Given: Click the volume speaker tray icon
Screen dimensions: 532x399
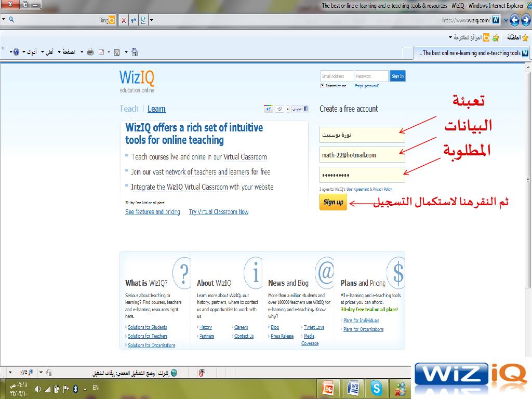Looking at the screenshot, I should point(37,389).
